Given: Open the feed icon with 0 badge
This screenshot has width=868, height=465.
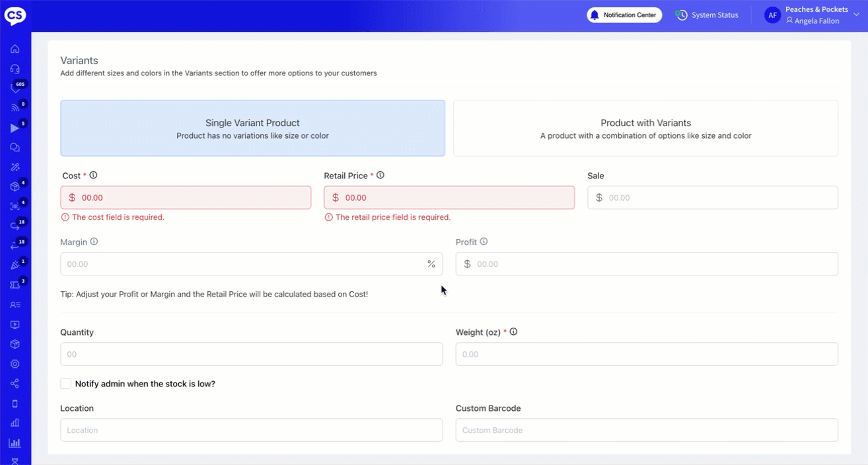Looking at the screenshot, I should tap(16, 107).
